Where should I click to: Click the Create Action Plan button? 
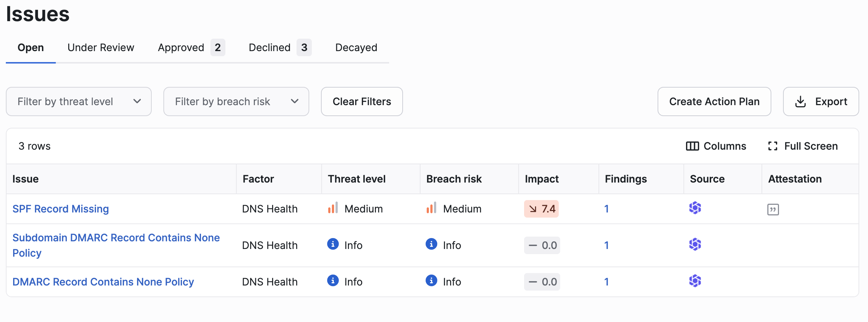[714, 101]
